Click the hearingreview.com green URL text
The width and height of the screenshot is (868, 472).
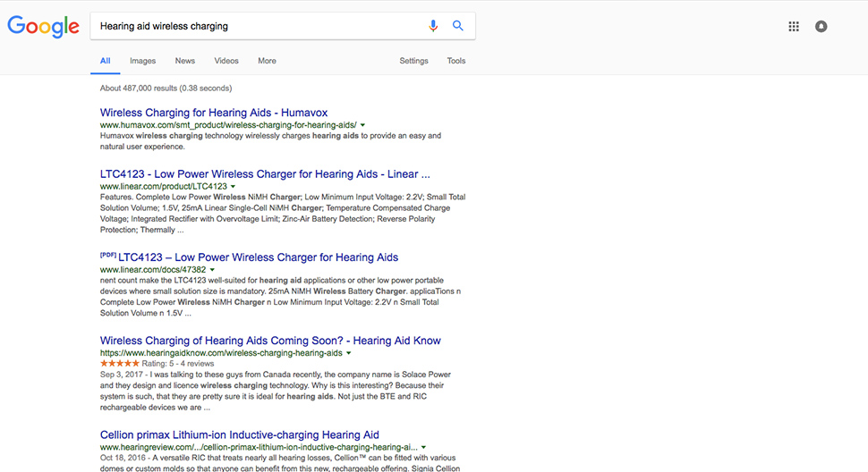point(259,447)
